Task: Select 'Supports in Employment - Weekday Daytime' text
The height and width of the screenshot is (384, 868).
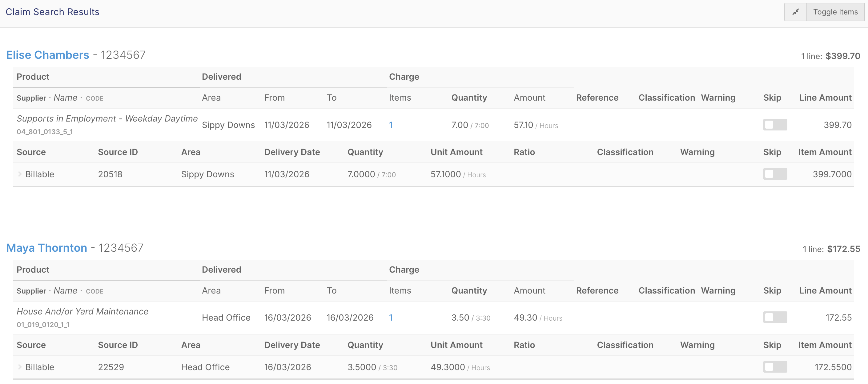Action: pyautogui.click(x=107, y=118)
